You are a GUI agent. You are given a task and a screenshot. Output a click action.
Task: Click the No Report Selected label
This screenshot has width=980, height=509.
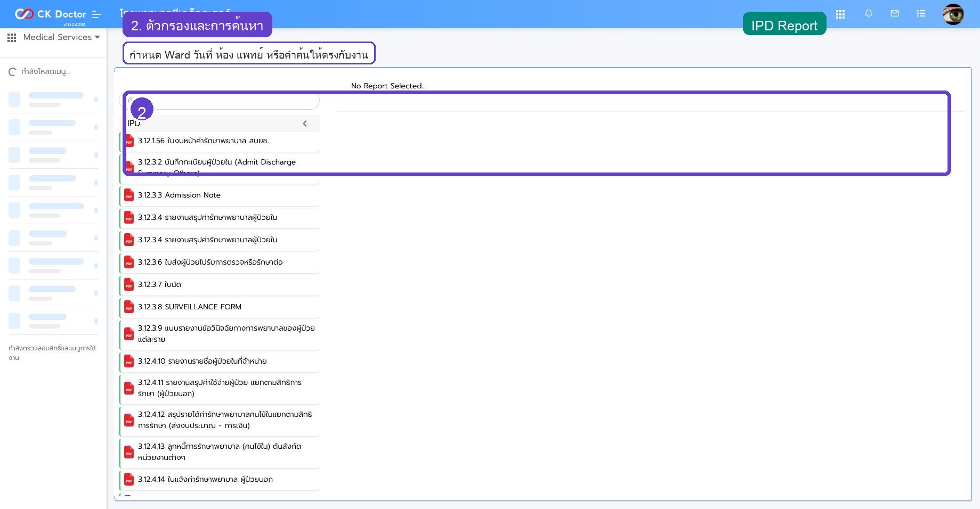tap(388, 86)
